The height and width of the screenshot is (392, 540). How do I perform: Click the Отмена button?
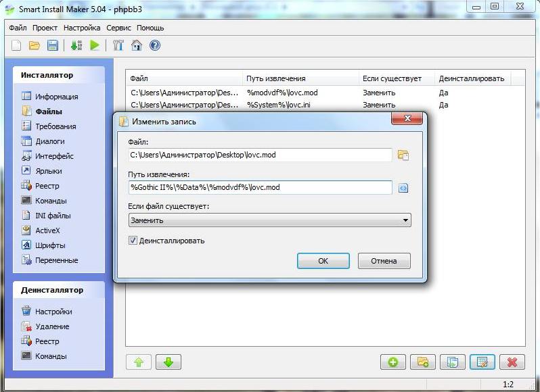384,261
